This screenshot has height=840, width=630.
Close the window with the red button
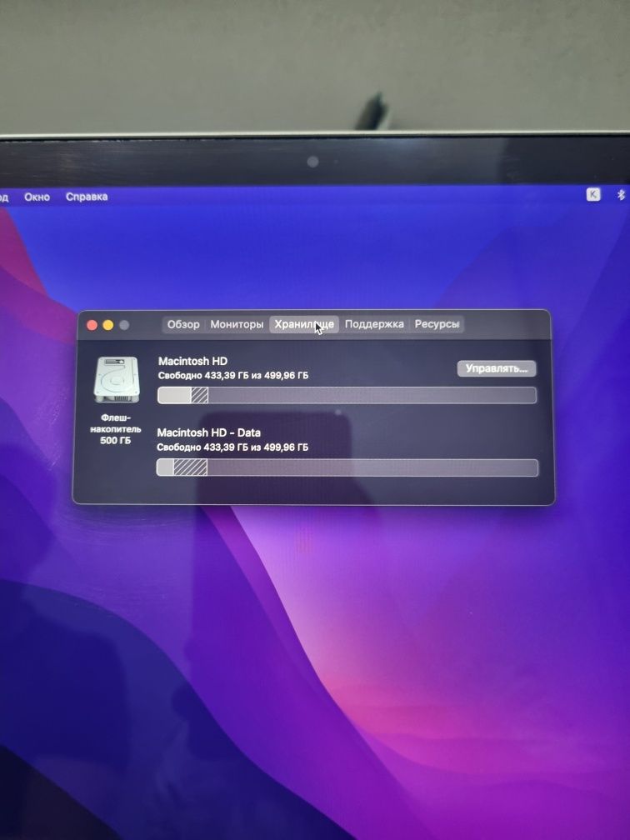(92, 325)
